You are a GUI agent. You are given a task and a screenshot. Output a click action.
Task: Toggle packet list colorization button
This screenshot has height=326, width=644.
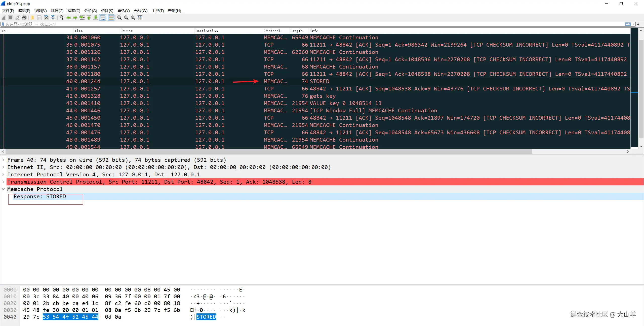click(x=111, y=18)
